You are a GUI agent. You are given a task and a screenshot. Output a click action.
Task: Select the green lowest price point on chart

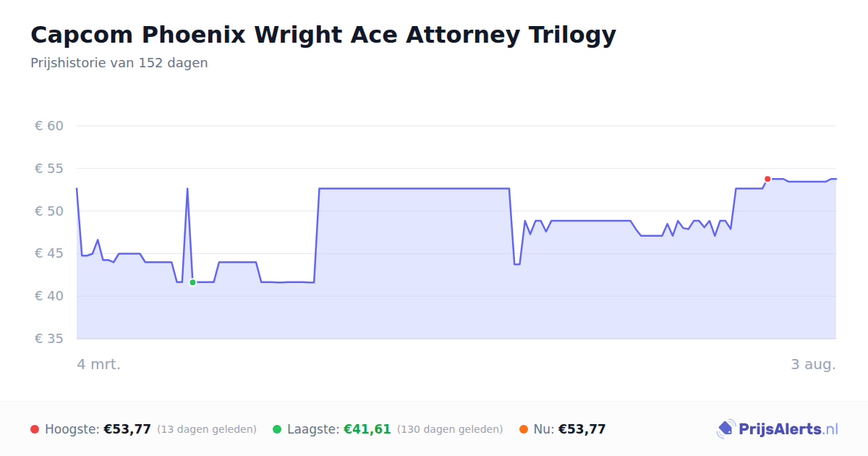click(192, 282)
